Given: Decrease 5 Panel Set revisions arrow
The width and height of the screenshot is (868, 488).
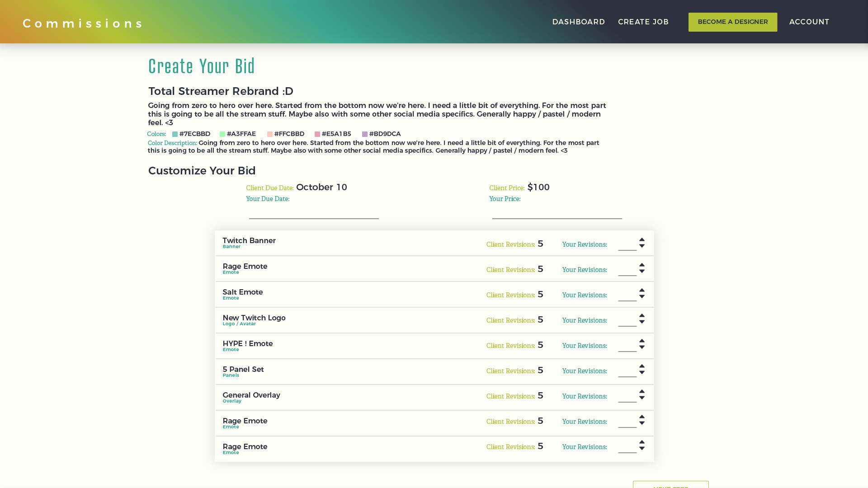Looking at the screenshot, I should [x=642, y=373].
